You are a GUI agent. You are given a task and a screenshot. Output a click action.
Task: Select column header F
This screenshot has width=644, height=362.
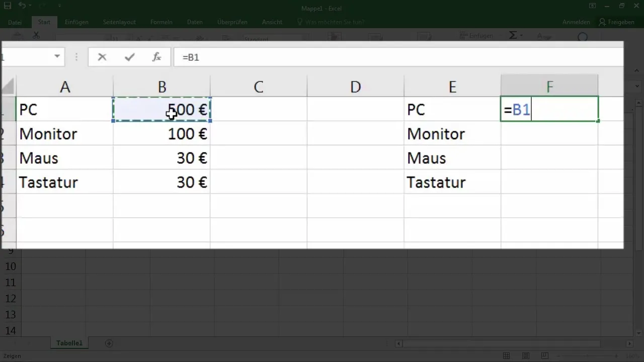(549, 86)
